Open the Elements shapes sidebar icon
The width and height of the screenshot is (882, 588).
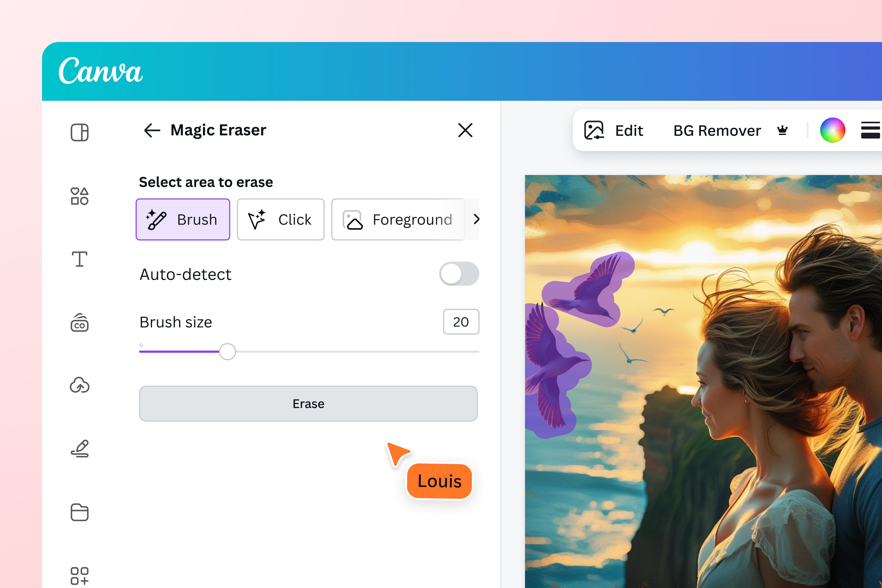point(79,196)
